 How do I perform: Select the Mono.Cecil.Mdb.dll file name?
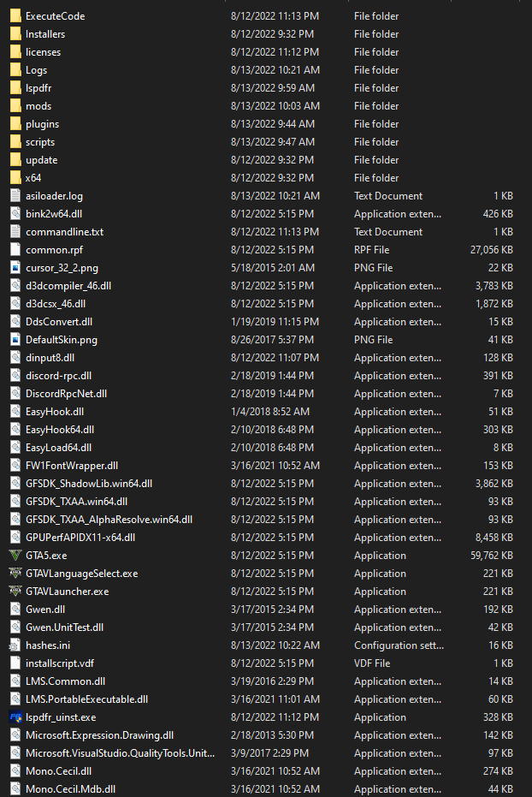click(x=70, y=789)
